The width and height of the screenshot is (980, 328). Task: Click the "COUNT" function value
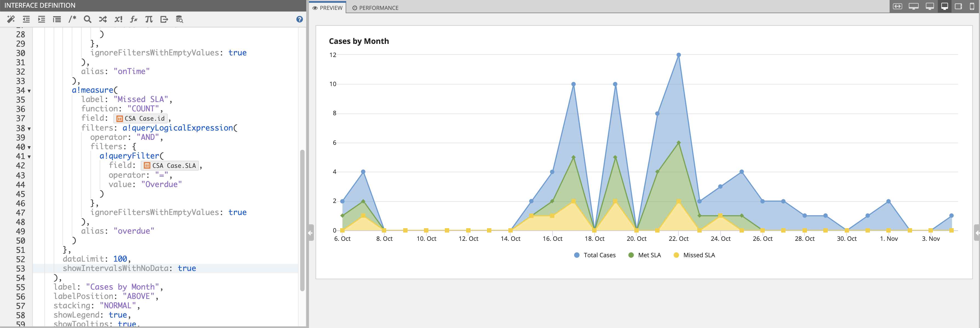(x=143, y=109)
